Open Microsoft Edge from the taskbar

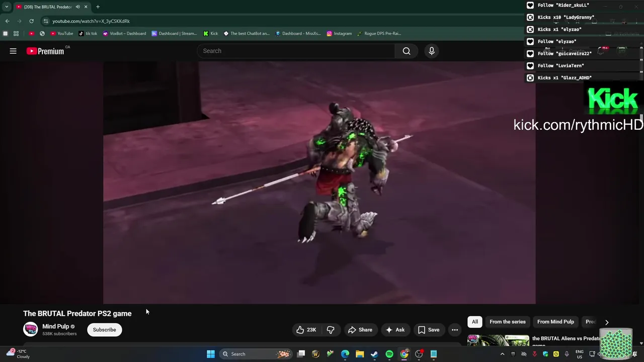coord(345,354)
